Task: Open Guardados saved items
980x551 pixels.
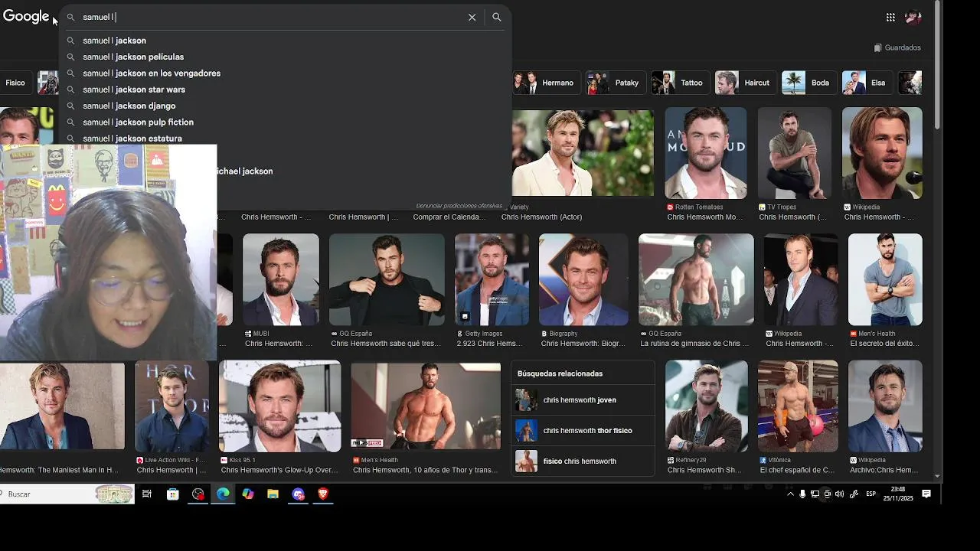Action: [x=897, y=47]
